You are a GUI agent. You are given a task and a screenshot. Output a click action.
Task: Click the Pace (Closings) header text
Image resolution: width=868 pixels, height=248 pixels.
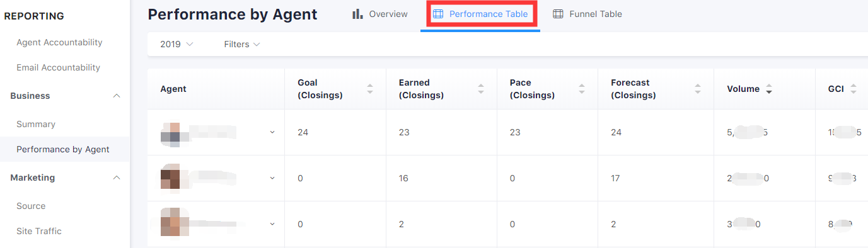click(x=532, y=89)
